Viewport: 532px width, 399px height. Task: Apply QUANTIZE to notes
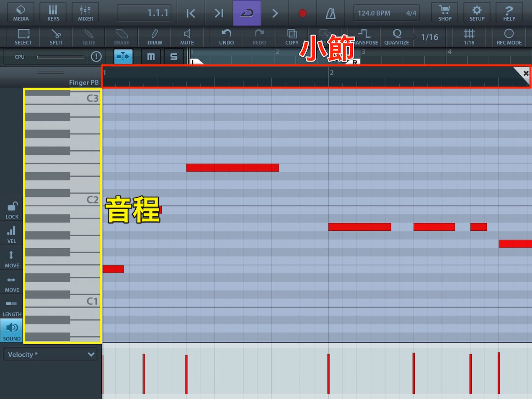(x=396, y=37)
